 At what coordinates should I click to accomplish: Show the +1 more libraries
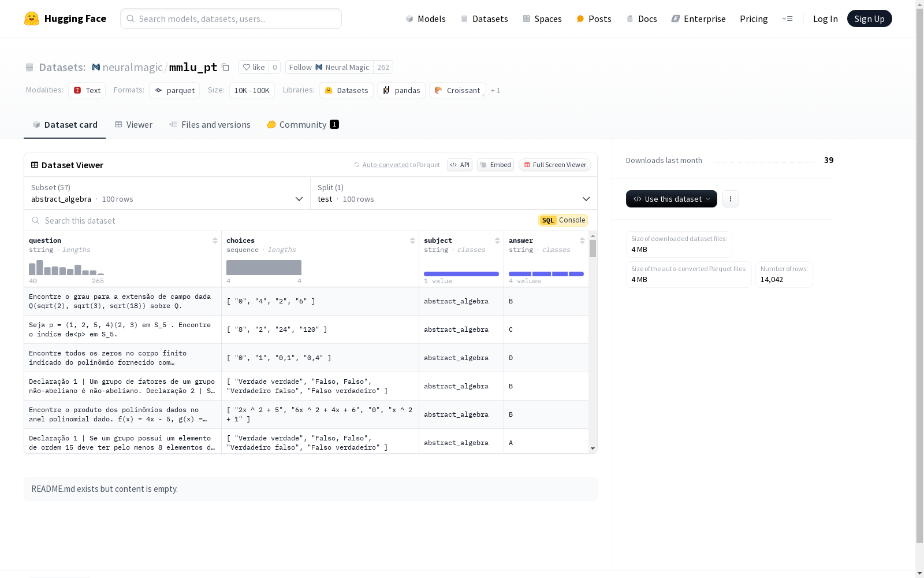[495, 90]
